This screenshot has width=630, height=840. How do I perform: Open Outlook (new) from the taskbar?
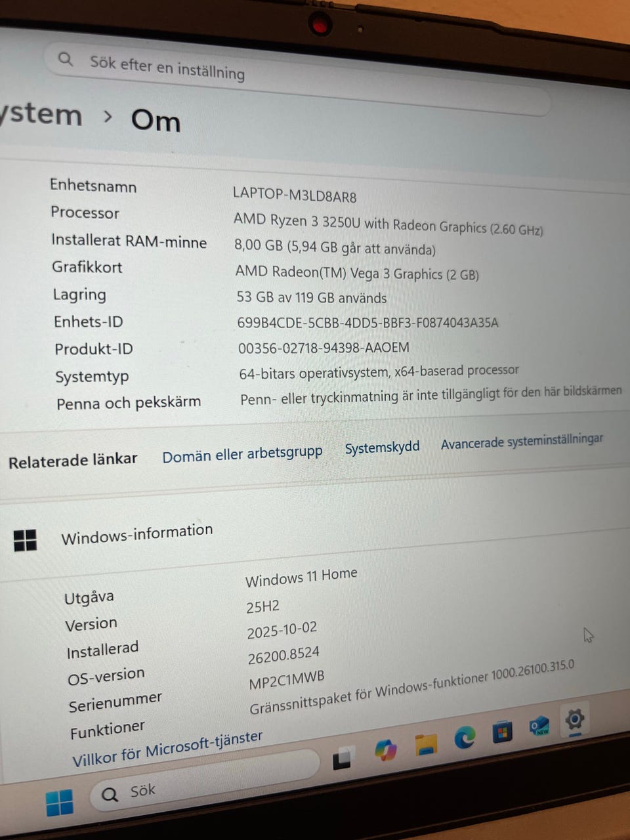click(x=539, y=726)
